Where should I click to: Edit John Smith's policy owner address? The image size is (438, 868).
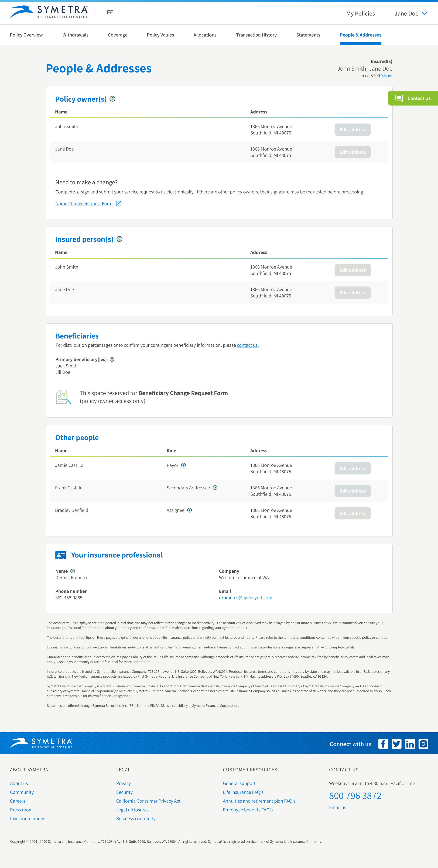[x=353, y=129]
